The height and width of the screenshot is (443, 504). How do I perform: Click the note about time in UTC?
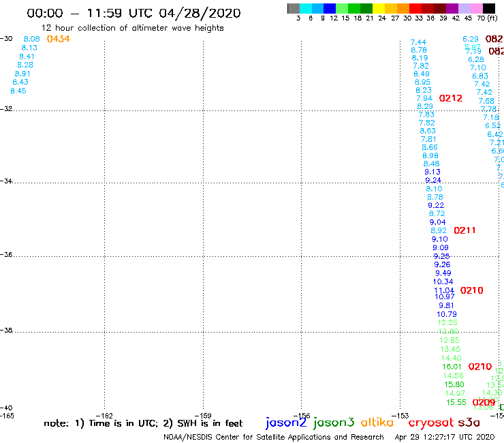point(143,423)
